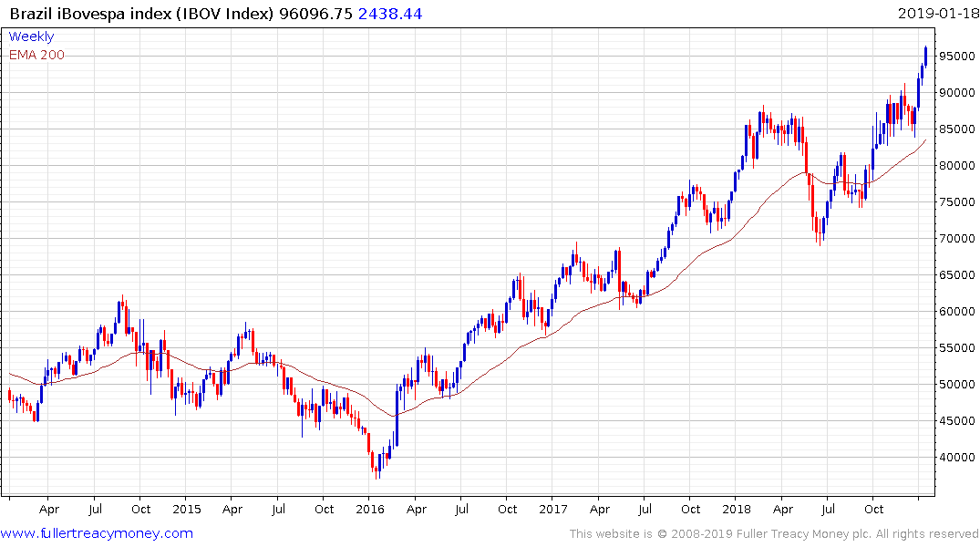Click the 80000 price axis label

click(956, 166)
